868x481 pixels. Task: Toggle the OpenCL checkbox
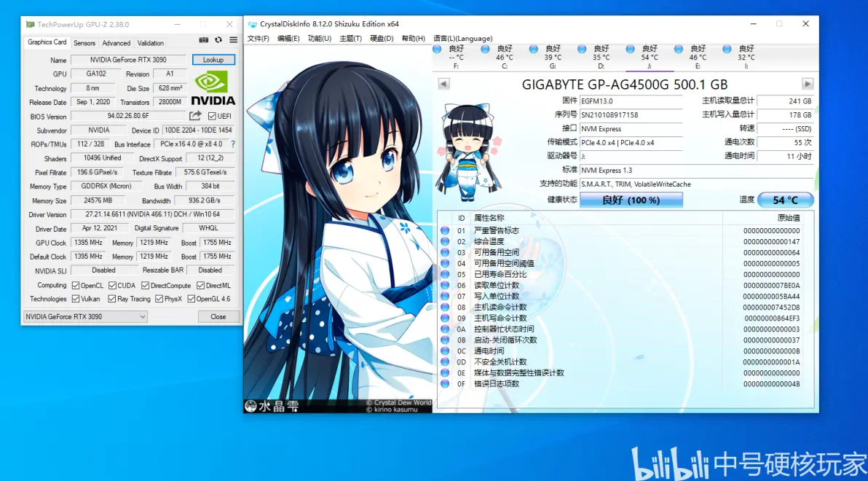click(x=75, y=286)
